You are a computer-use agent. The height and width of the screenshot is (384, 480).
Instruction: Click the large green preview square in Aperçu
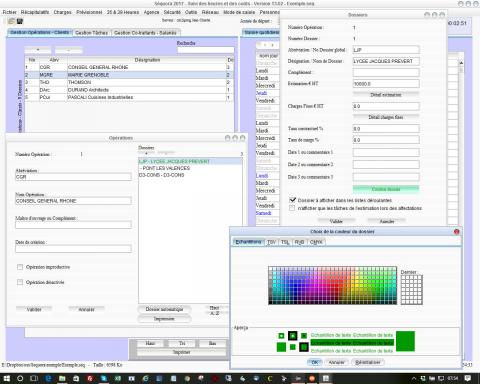point(405,341)
